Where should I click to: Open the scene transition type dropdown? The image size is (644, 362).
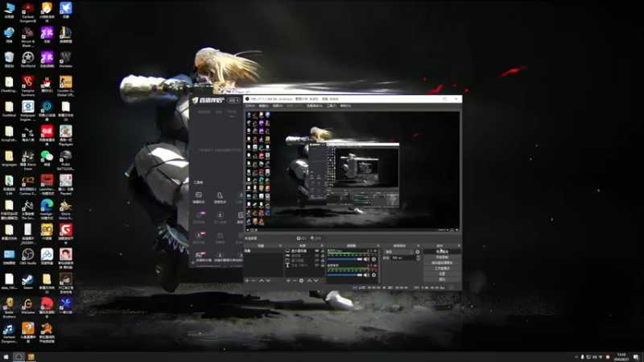click(398, 252)
